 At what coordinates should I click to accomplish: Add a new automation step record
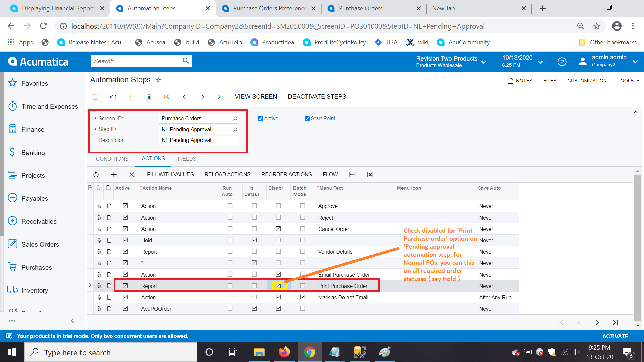click(x=131, y=97)
